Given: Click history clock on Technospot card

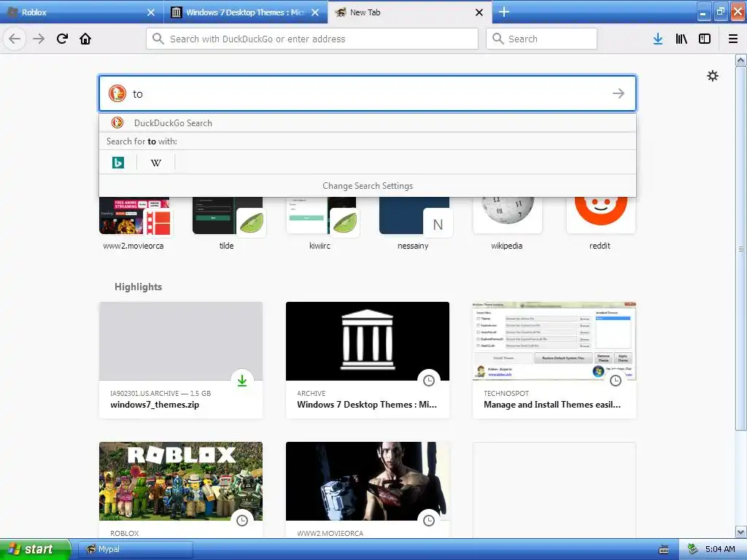Looking at the screenshot, I should 616,381.
